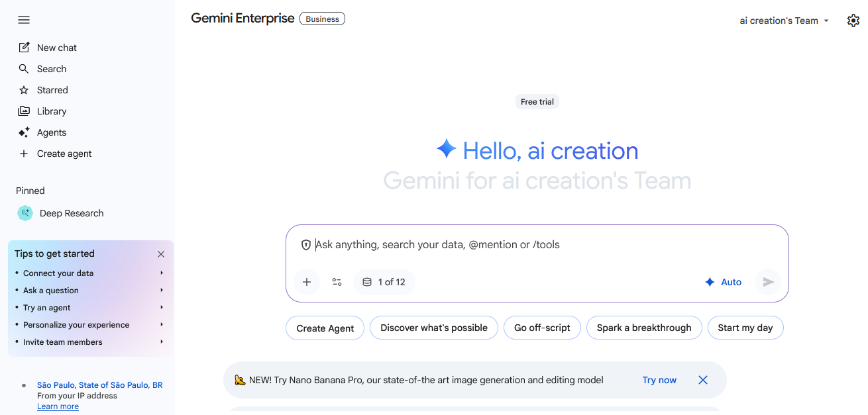This screenshot has height=415, width=868.
Task: Click the From your IP address text
Action: click(x=77, y=396)
